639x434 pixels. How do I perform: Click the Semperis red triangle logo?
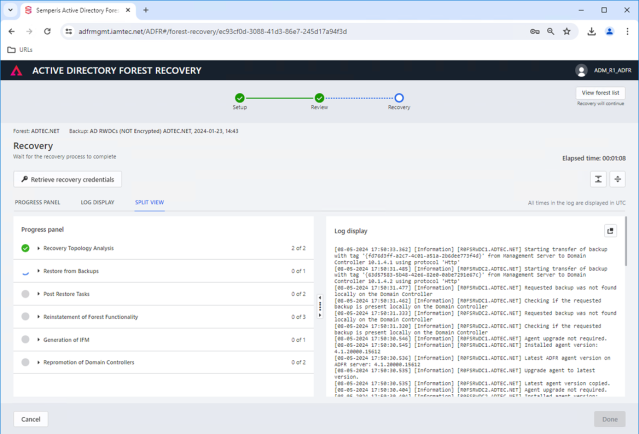click(x=16, y=70)
